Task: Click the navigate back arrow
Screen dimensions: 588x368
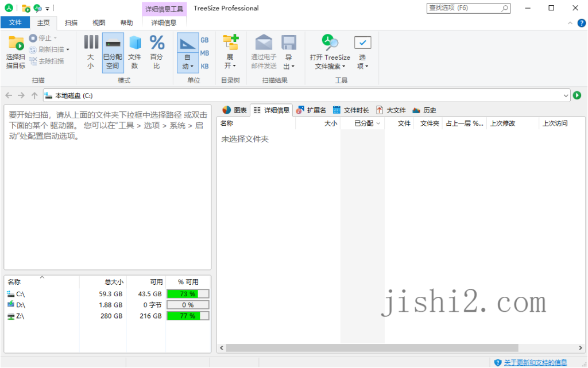Action: tap(9, 95)
